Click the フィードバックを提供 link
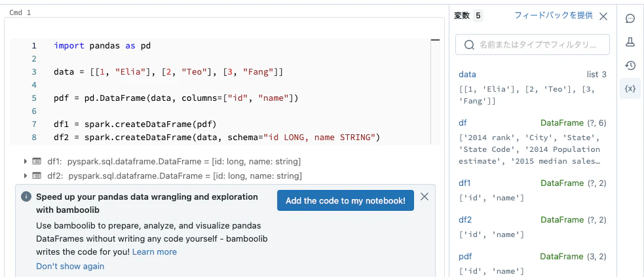Viewport: 644px width, 277px height. pos(554,16)
